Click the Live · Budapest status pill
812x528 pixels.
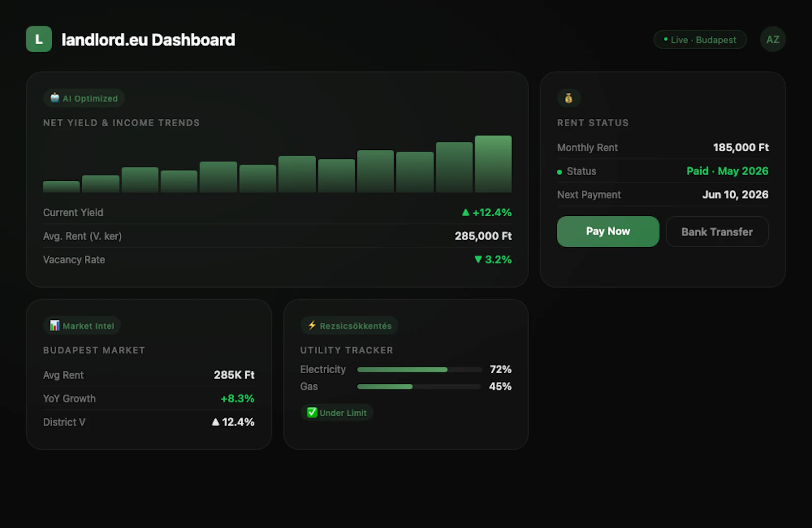700,40
